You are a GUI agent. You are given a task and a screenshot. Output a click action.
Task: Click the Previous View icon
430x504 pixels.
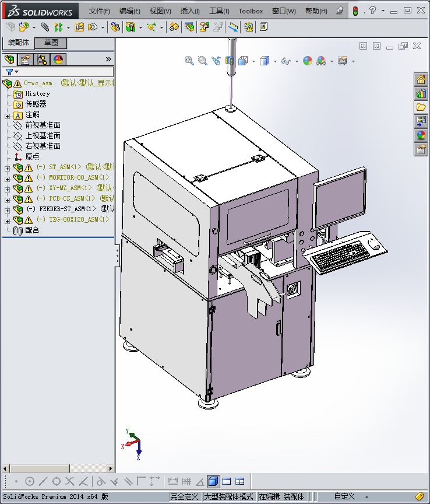click(x=216, y=61)
